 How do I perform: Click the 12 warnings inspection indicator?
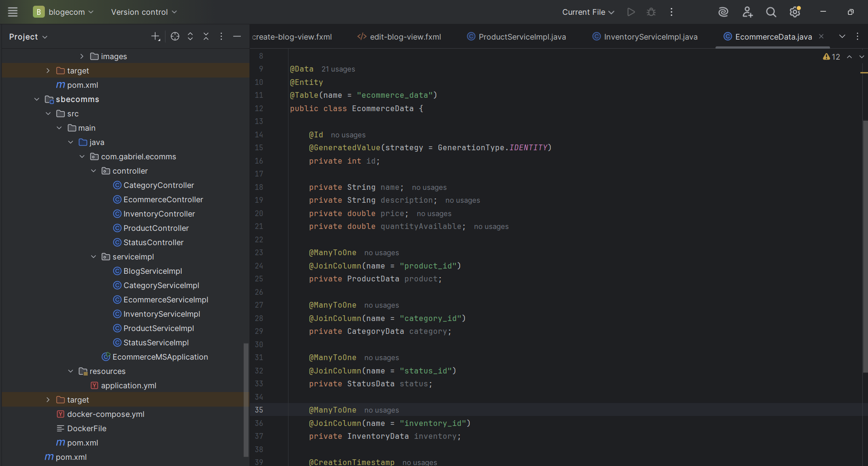pyautogui.click(x=831, y=57)
